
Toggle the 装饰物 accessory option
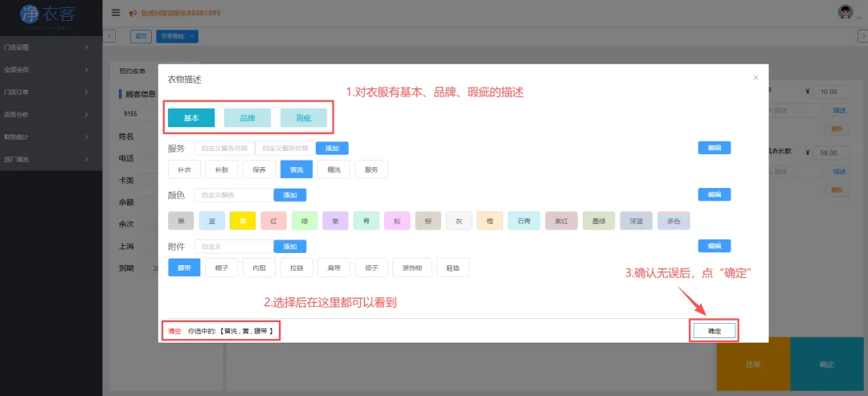coord(411,267)
